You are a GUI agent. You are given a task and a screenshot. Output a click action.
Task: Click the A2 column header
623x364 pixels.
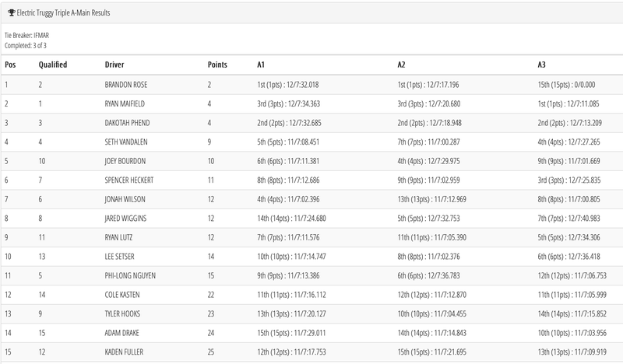coord(402,64)
